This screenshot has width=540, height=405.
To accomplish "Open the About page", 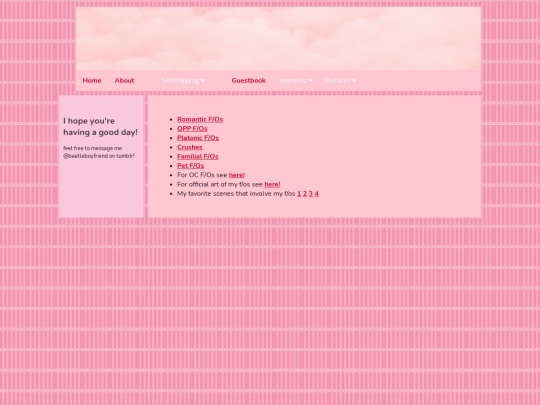I will (124, 81).
